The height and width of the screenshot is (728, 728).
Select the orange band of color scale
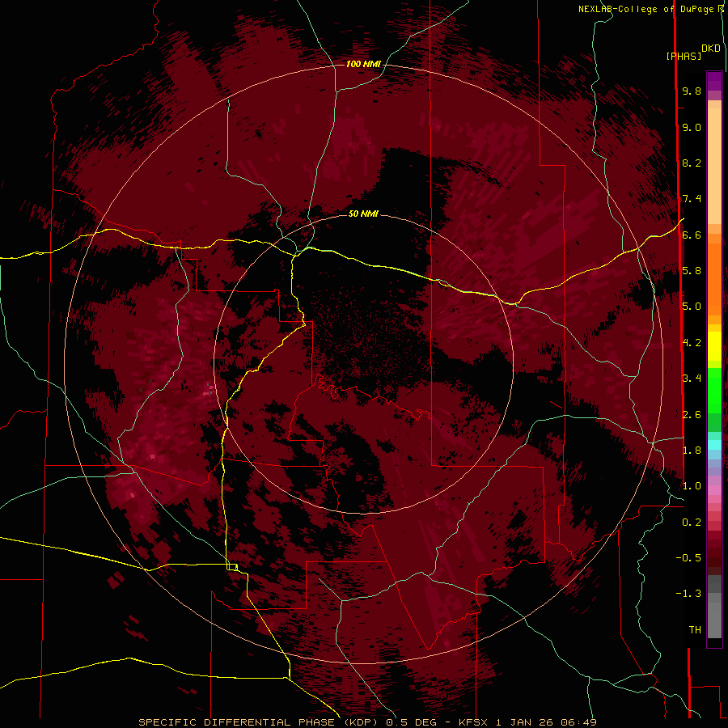coord(714,278)
